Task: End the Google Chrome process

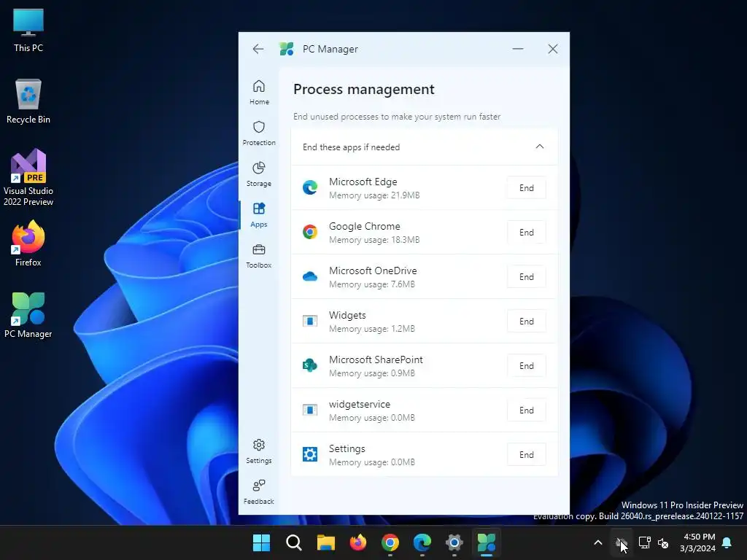Action: pyautogui.click(x=527, y=233)
